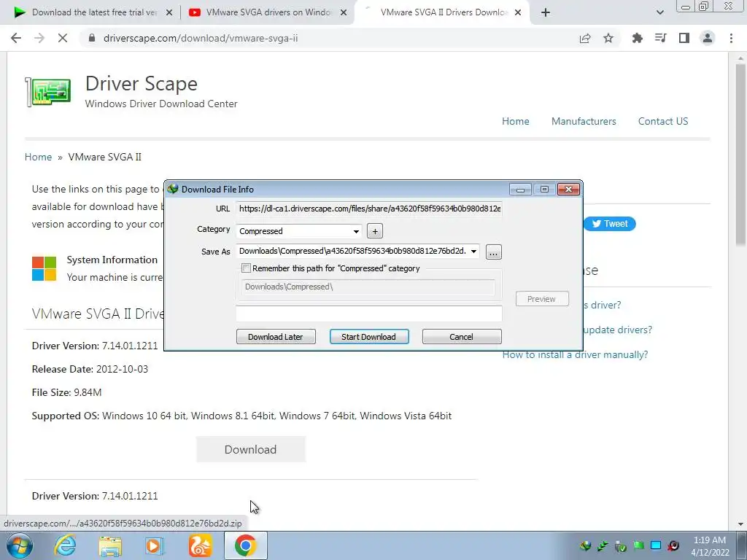Toggle the Chrome side panel icon
Image resolution: width=747 pixels, height=560 pixels.
tap(684, 38)
